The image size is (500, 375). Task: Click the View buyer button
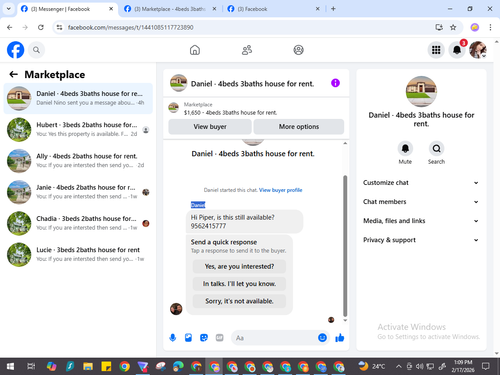coord(210,127)
